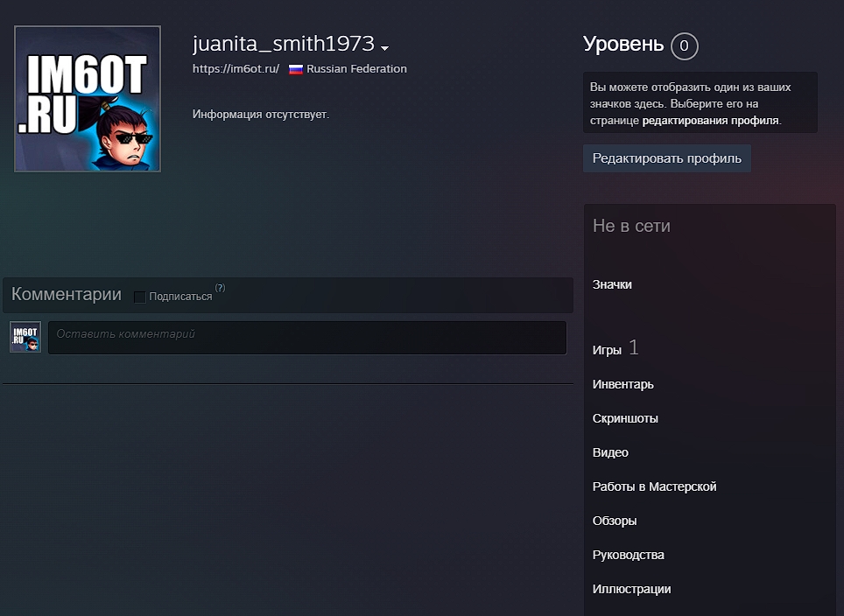
Task: Select the Russian Federation text
Action: coord(356,69)
